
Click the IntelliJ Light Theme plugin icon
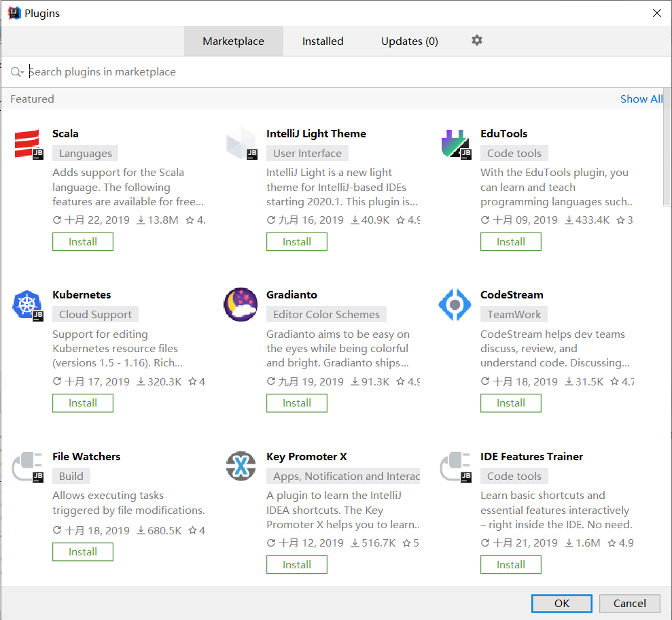[x=242, y=143]
